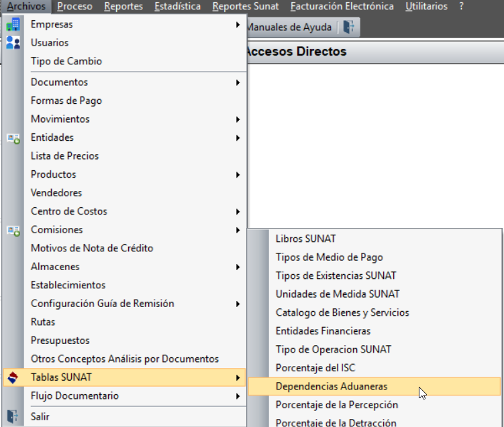This screenshot has height=427, width=504.
Task: Expand the Comisiones submenu arrow
Action: (x=238, y=230)
